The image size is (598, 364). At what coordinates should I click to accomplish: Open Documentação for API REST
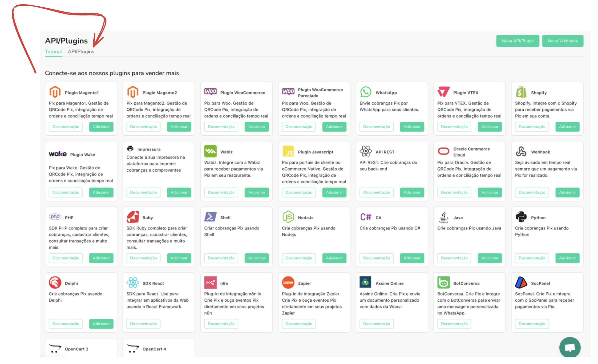pyautogui.click(x=376, y=192)
